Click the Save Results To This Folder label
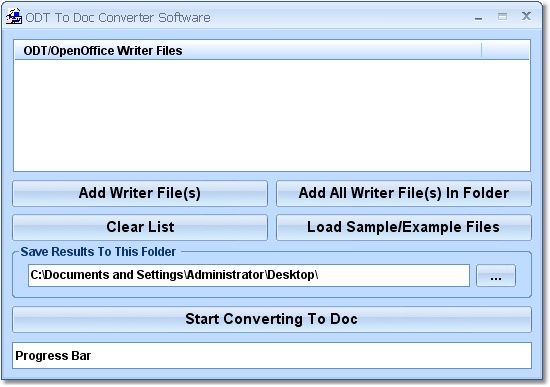The height and width of the screenshot is (387, 550). click(x=98, y=252)
